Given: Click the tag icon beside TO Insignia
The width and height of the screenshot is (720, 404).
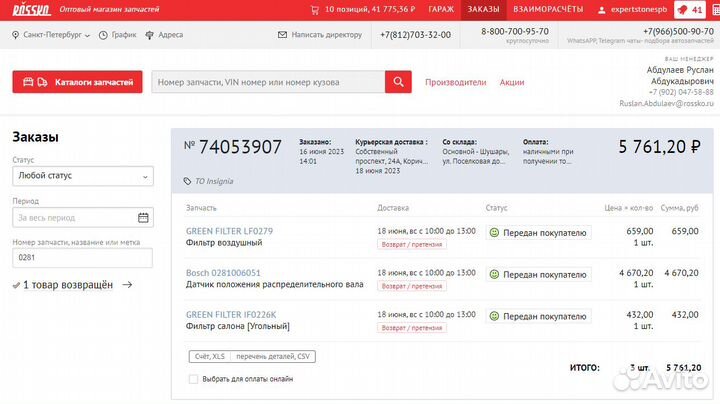Looking at the screenshot, I should click(187, 181).
